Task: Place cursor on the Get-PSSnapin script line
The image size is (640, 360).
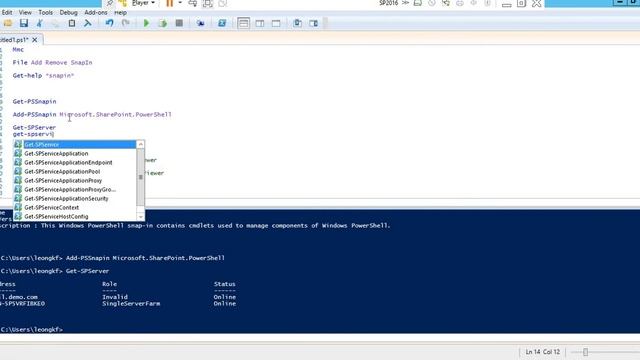Action: 34,102
